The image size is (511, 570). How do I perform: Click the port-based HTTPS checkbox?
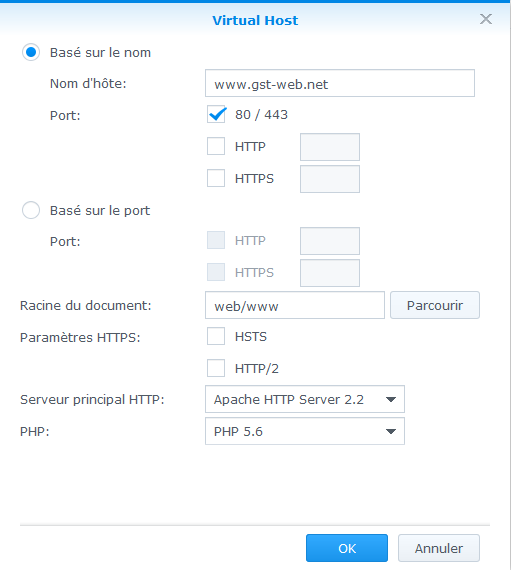point(216,272)
